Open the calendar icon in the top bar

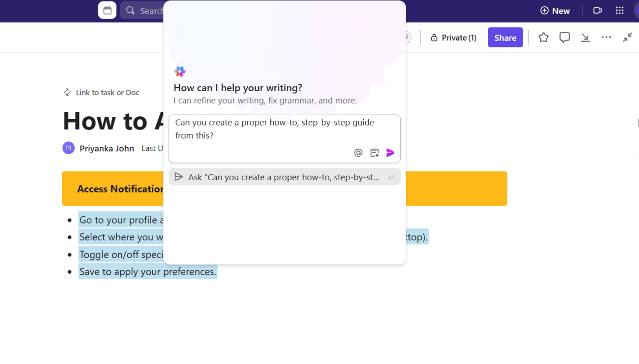(x=107, y=10)
